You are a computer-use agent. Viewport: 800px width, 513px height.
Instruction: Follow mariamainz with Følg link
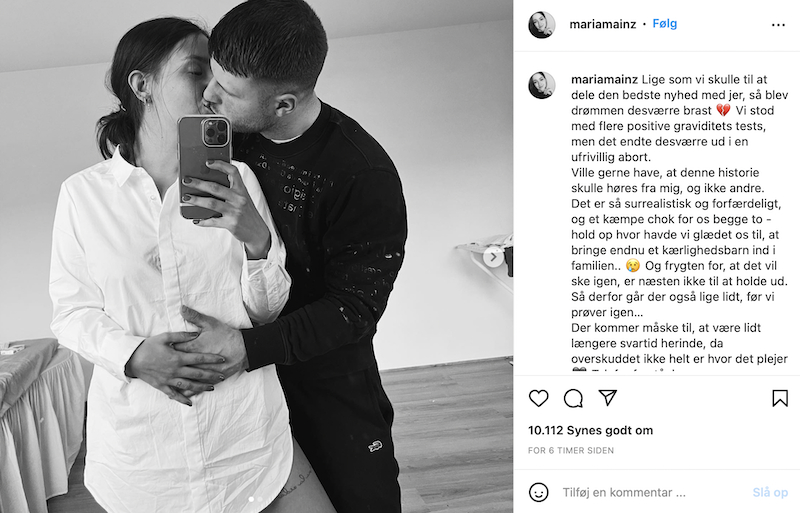coord(664,24)
